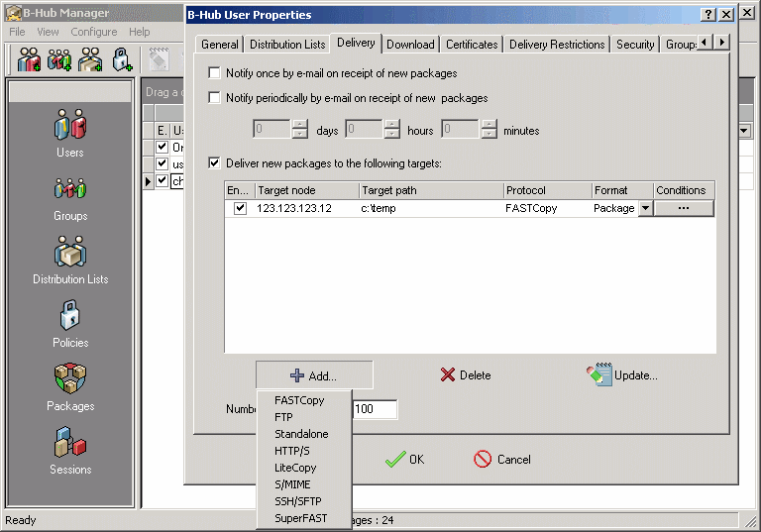Screen dimensions: 761x532
Task: Open the Format dropdown showing Package
Action: coord(645,208)
